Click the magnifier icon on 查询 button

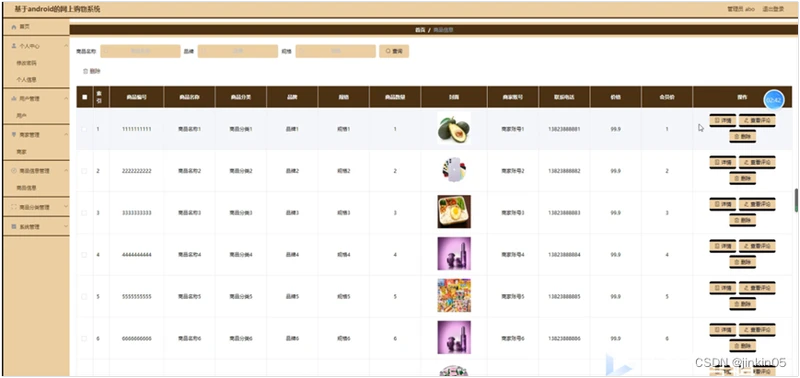pos(388,51)
